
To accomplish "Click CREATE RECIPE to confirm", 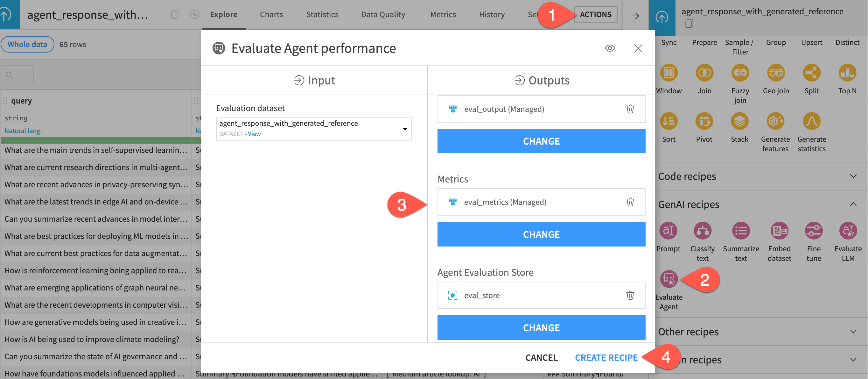I will [x=606, y=357].
